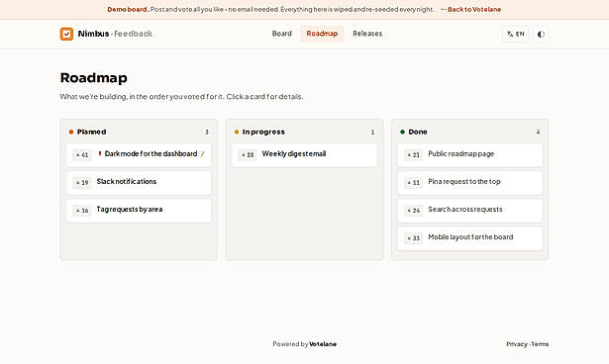609x364 pixels.
Task: Click the In progress column heading
Action: click(263, 132)
